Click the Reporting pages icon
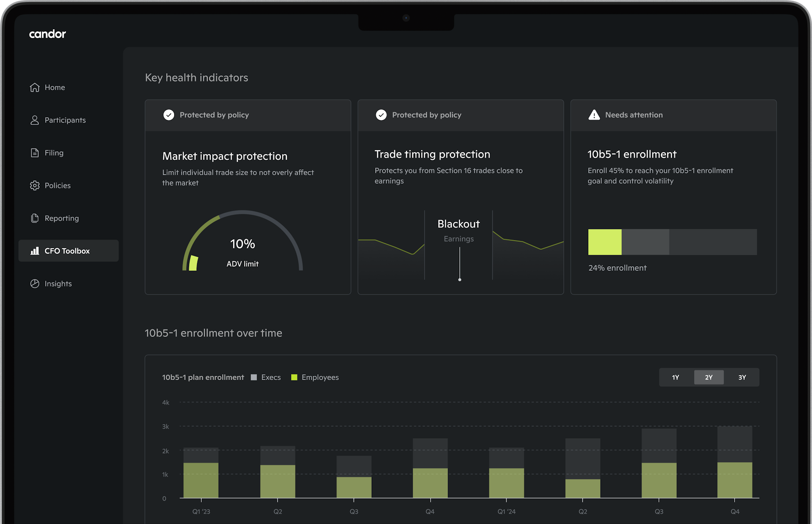812x524 pixels. point(35,218)
